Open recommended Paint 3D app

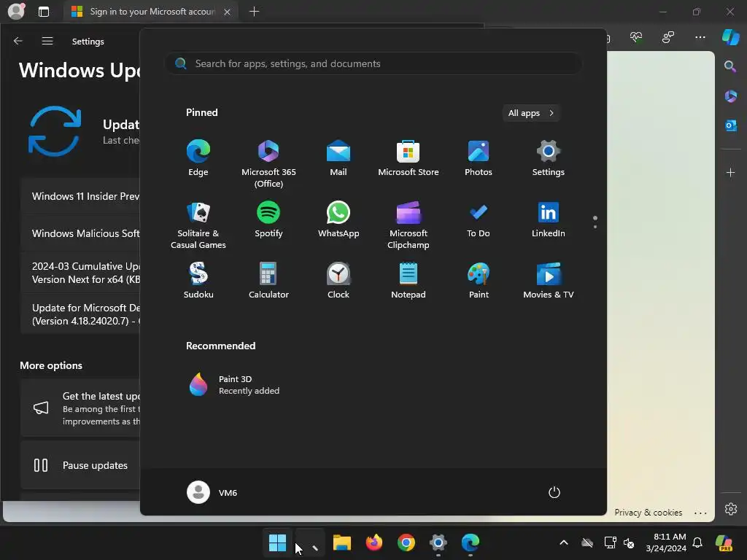coord(233,385)
